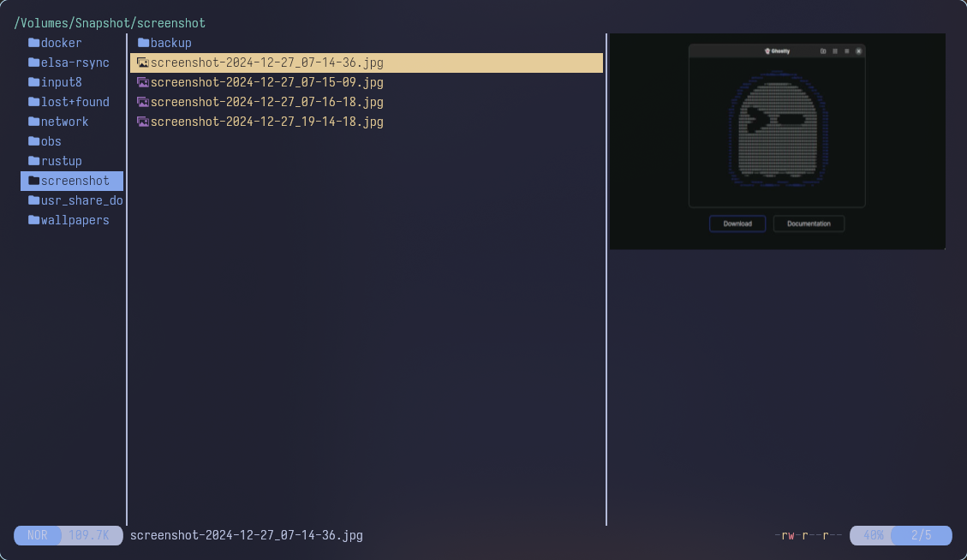967x560 pixels.
Task: Click the obs folder icon
Action: pyautogui.click(x=34, y=141)
